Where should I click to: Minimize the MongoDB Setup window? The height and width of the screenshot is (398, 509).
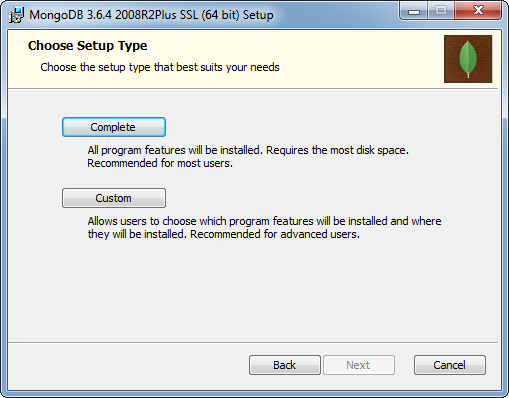414,11
